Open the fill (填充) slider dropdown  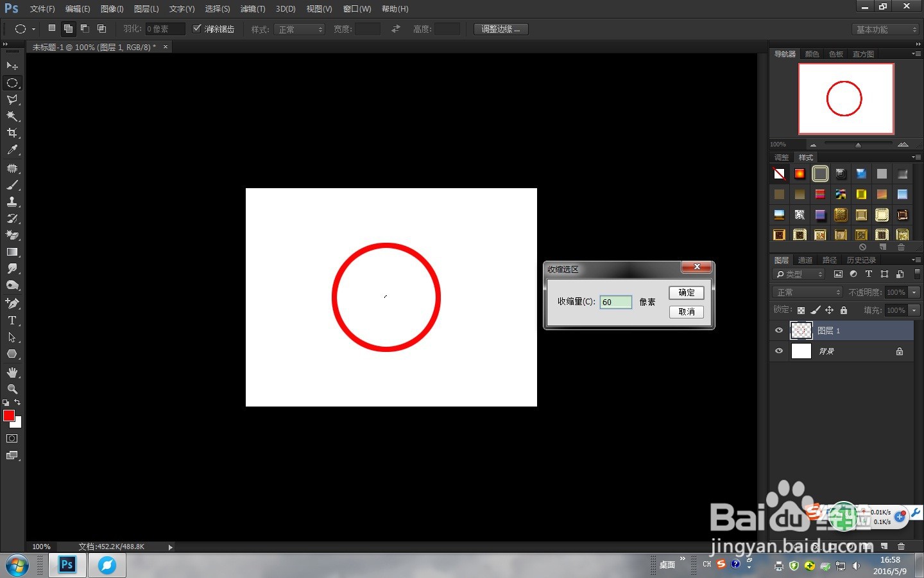[914, 310]
